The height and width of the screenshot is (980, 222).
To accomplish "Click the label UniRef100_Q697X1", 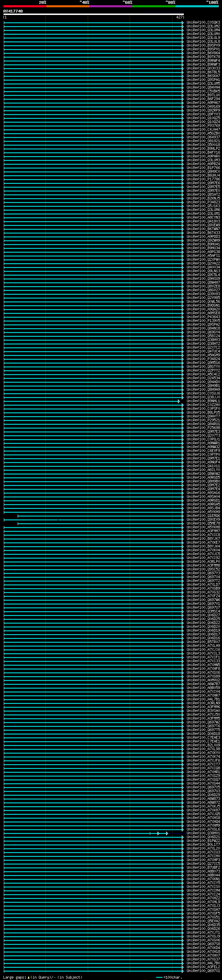I will click(203, 971).
